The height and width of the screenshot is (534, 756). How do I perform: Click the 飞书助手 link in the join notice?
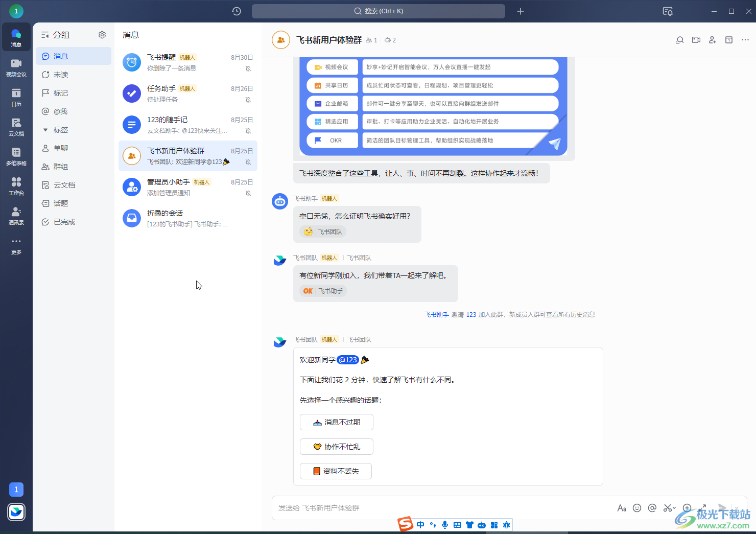[x=437, y=315]
